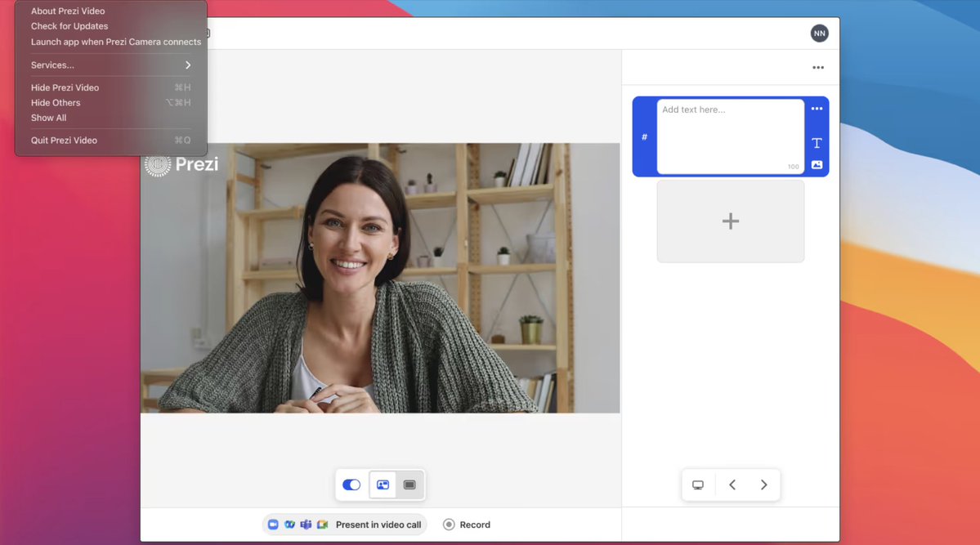The width and height of the screenshot is (980, 545).
Task: Click the next slide chevron
Action: (x=763, y=484)
